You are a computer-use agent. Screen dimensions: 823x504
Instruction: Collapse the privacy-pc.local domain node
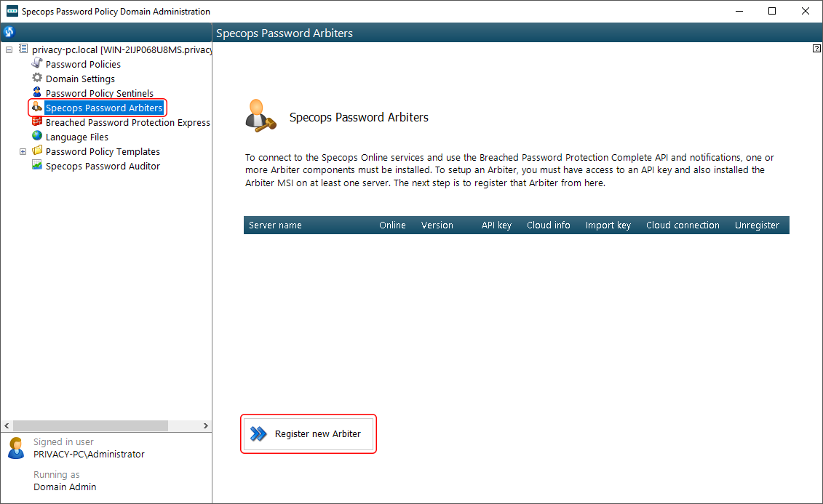click(9, 50)
